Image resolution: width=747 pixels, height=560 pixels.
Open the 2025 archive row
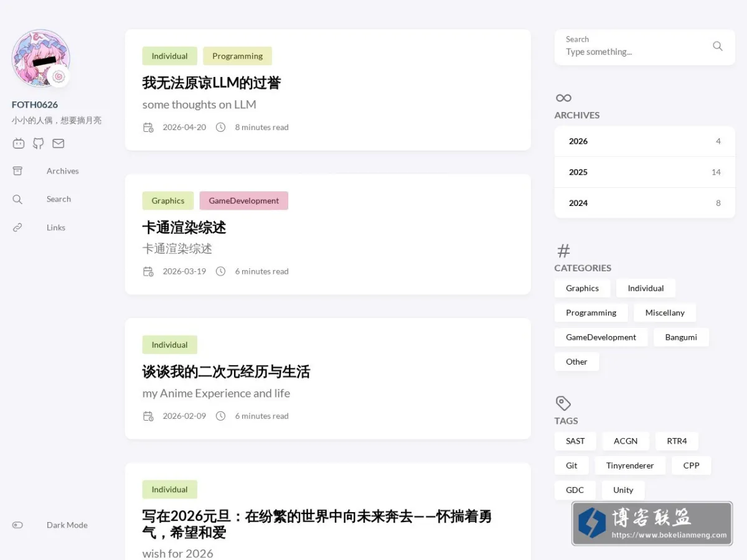pyautogui.click(x=645, y=172)
